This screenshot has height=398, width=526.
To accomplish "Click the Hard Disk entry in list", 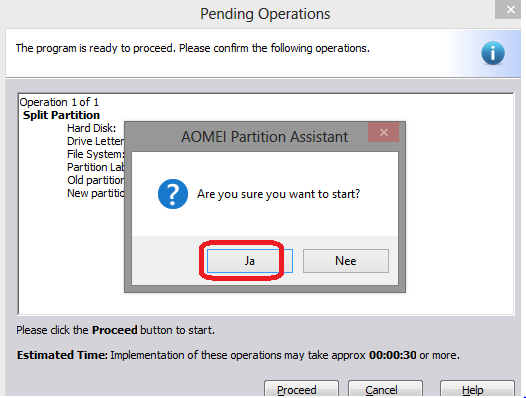I will 92,128.
